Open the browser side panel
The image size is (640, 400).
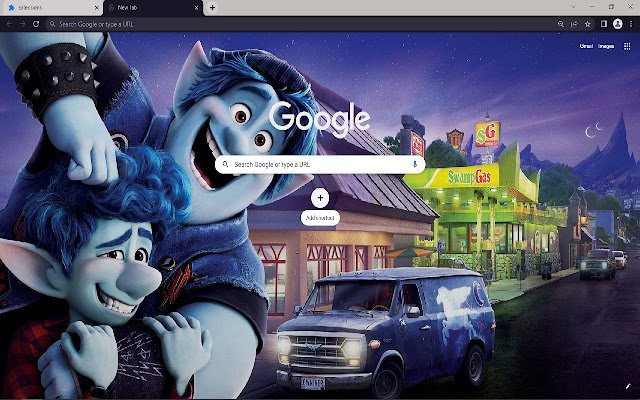click(604, 24)
